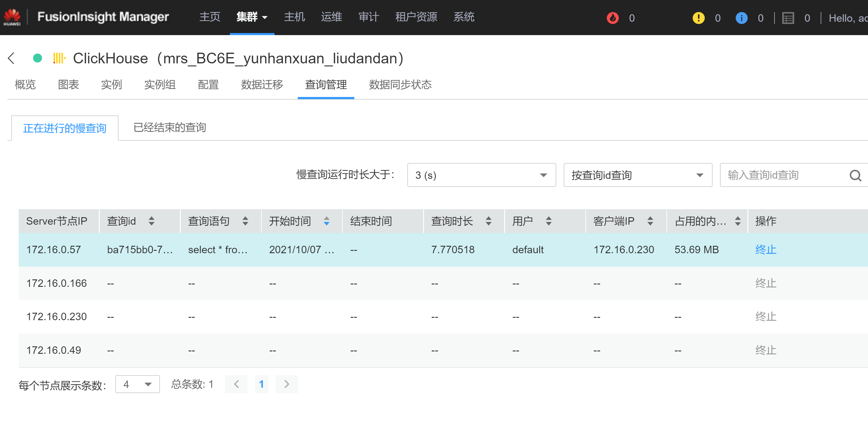
Task: Click the yellow warning alarm icon
Action: tap(698, 18)
